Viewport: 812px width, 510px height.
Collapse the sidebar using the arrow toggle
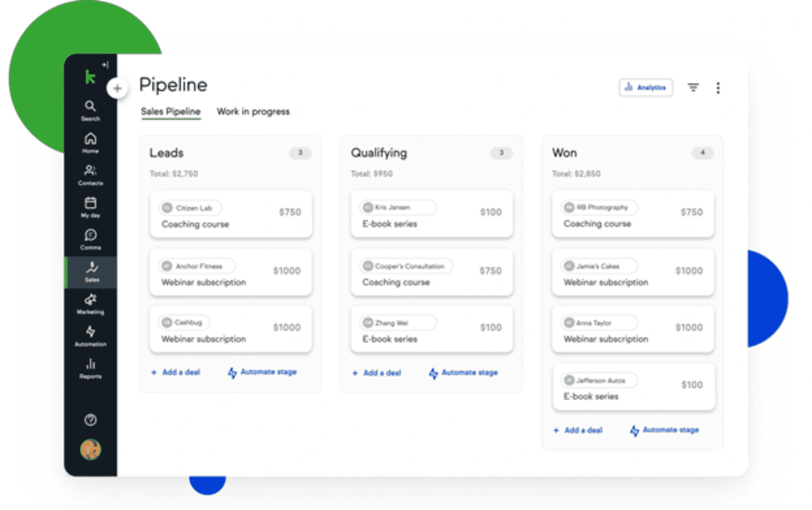106,64
